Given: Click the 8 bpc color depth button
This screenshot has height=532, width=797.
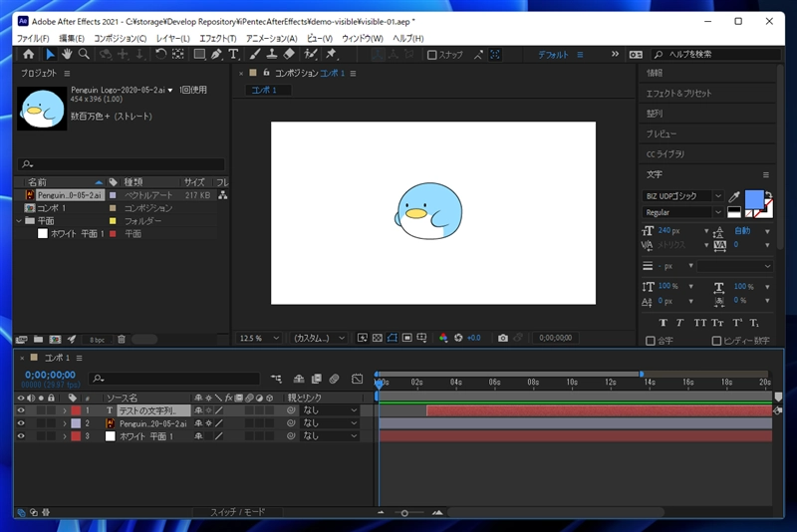Looking at the screenshot, I should coord(97,340).
